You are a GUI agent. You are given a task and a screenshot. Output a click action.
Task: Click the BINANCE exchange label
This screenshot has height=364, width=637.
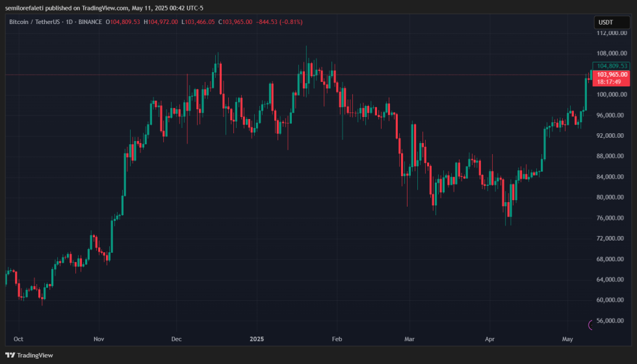click(90, 22)
